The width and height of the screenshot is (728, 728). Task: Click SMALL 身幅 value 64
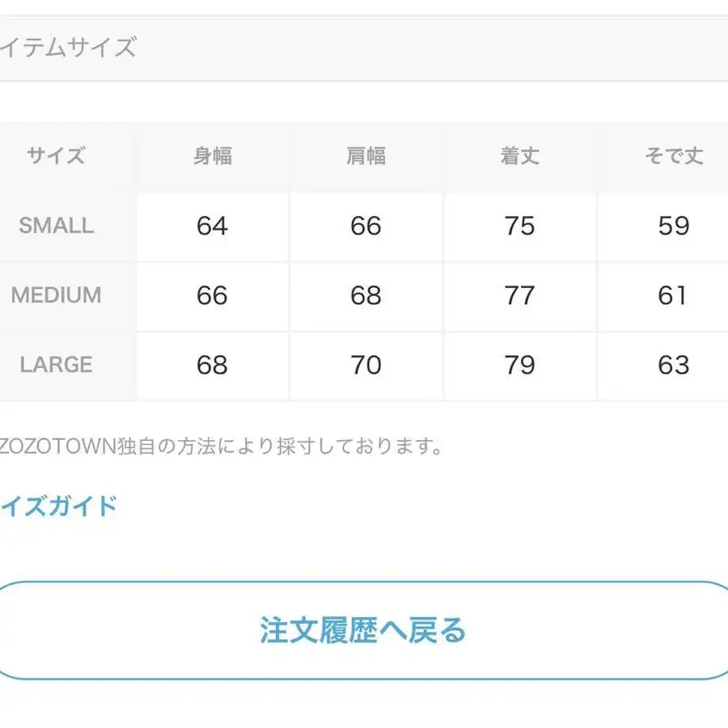coord(213,226)
